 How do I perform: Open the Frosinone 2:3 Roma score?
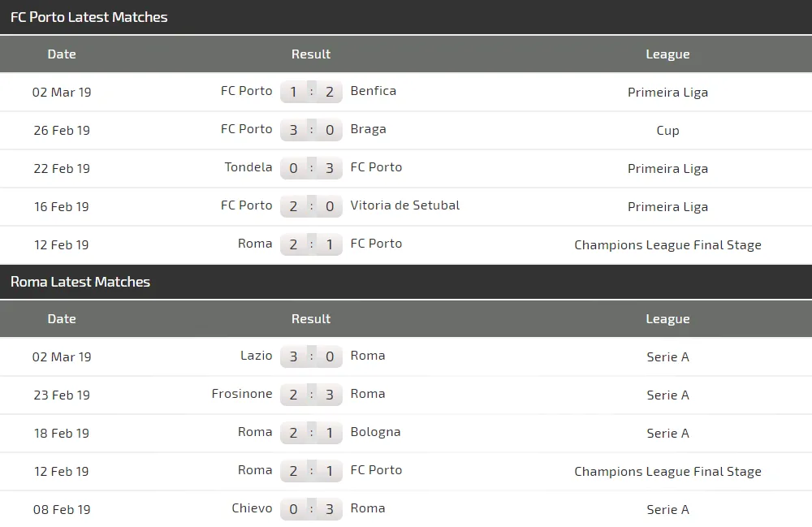pos(311,395)
